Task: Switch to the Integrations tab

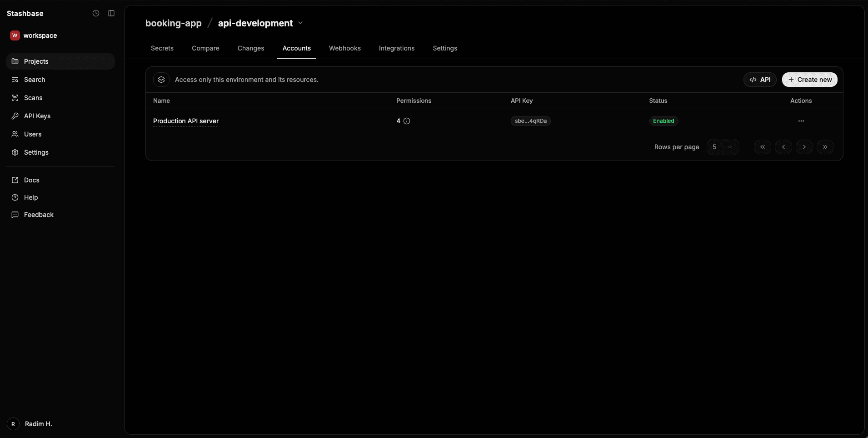Action: [397, 48]
